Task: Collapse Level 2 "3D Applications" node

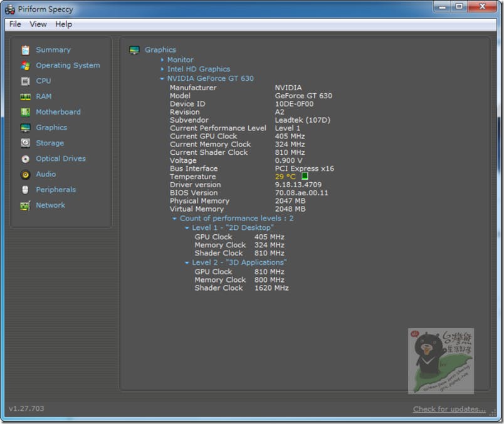Action: pyautogui.click(x=187, y=263)
